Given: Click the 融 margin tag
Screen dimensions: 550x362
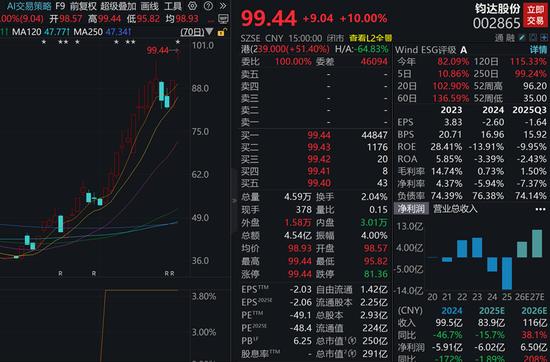Looking at the screenshot, I should (510, 38).
